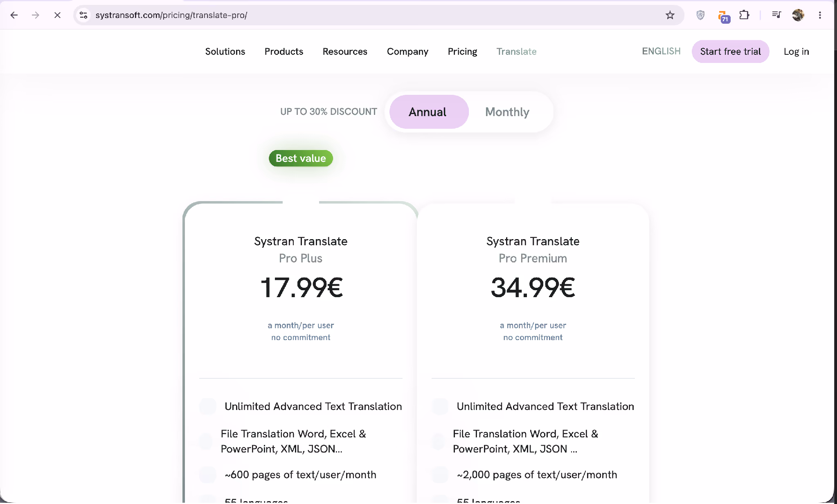Click Pro Plus File Translation feature text

pos(293,441)
